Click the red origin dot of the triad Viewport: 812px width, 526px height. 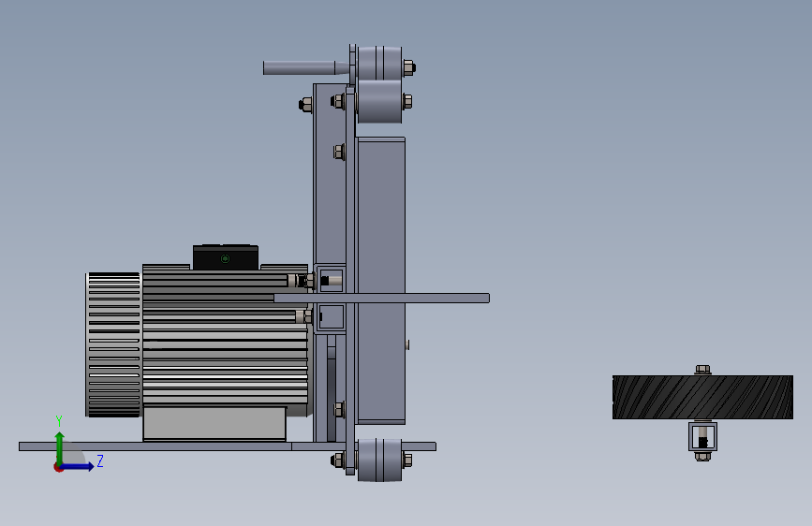(58, 467)
